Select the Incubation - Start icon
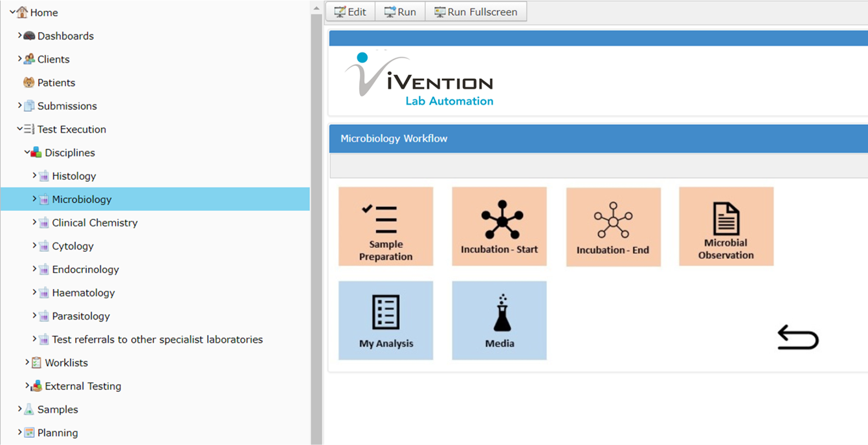Image resolution: width=868 pixels, height=445 pixels. [499, 226]
